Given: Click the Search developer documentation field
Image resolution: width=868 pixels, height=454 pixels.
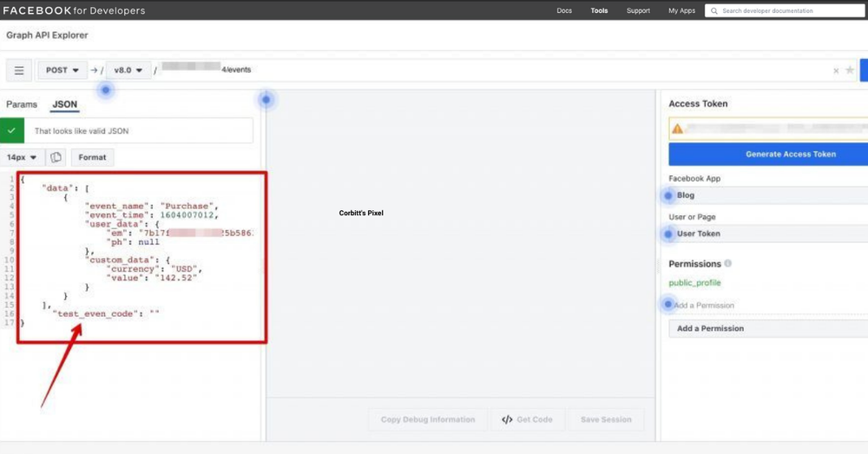Looking at the screenshot, I should click(x=785, y=10).
